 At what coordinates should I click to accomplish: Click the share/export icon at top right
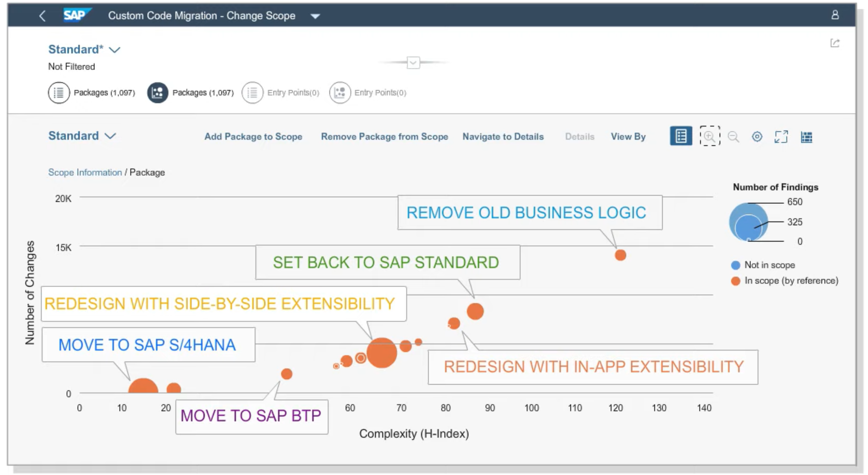tap(835, 44)
